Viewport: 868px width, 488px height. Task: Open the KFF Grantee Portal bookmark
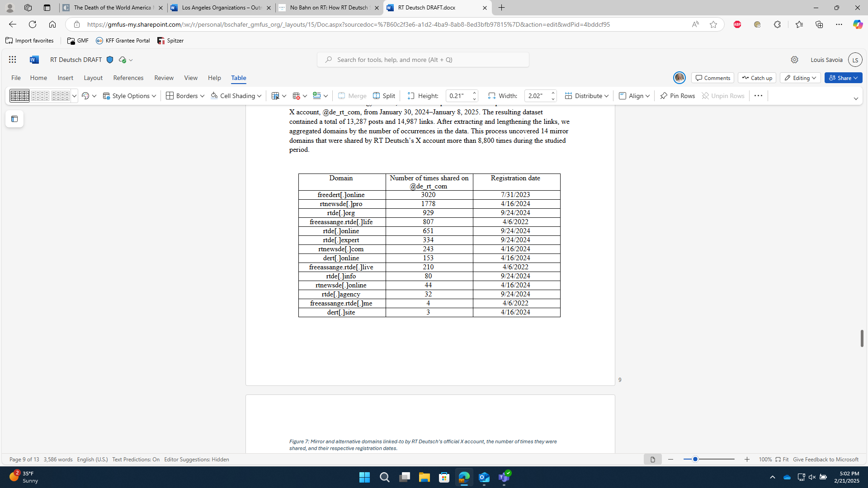pos(123,41)
